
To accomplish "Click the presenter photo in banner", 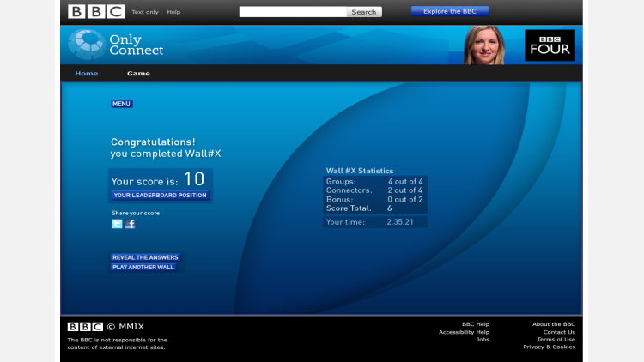I will tap(484, 45).
